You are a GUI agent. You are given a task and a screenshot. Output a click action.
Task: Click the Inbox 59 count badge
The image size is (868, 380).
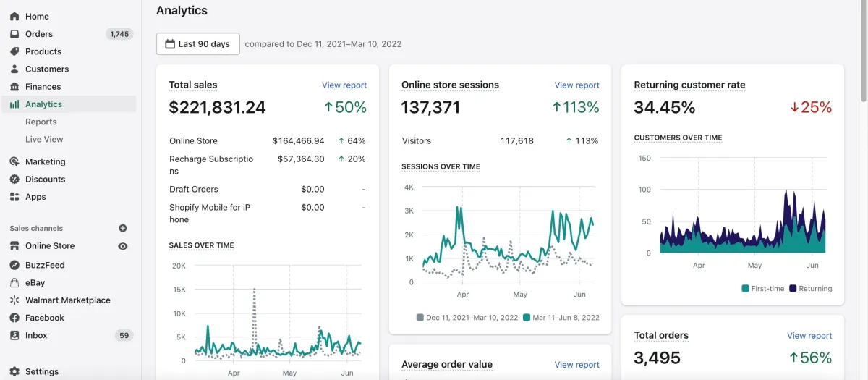coord(124,335)
